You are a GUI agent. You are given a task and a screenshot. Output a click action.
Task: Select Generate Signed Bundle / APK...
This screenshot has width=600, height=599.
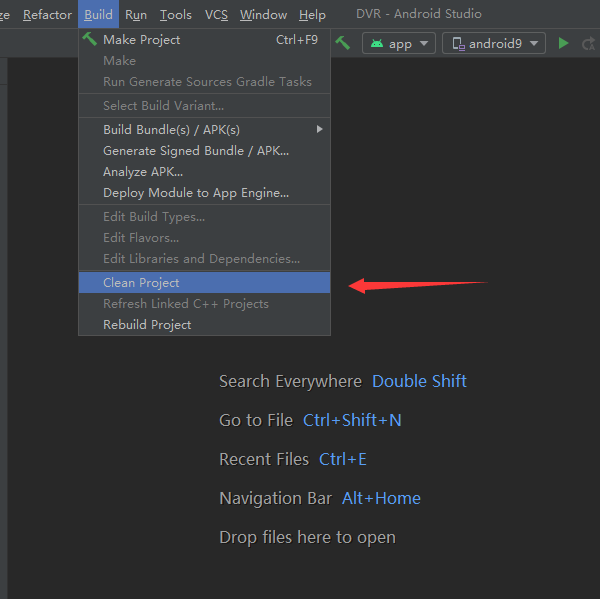204,151
